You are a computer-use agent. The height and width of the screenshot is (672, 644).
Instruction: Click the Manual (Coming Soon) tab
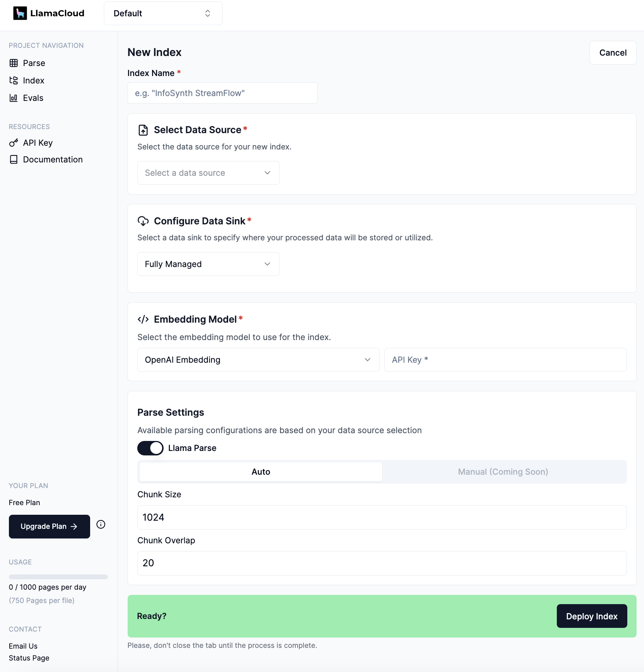pos(503,472)
